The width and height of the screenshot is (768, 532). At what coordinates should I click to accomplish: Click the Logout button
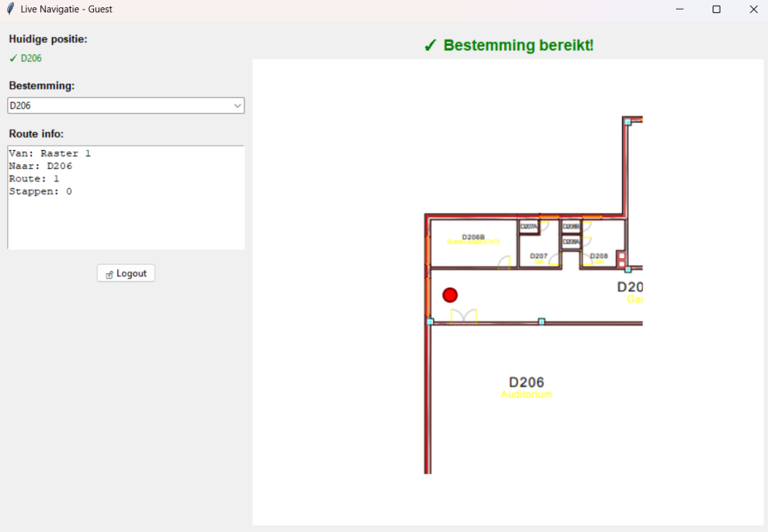pyautogui.click(x=126, y=273)
